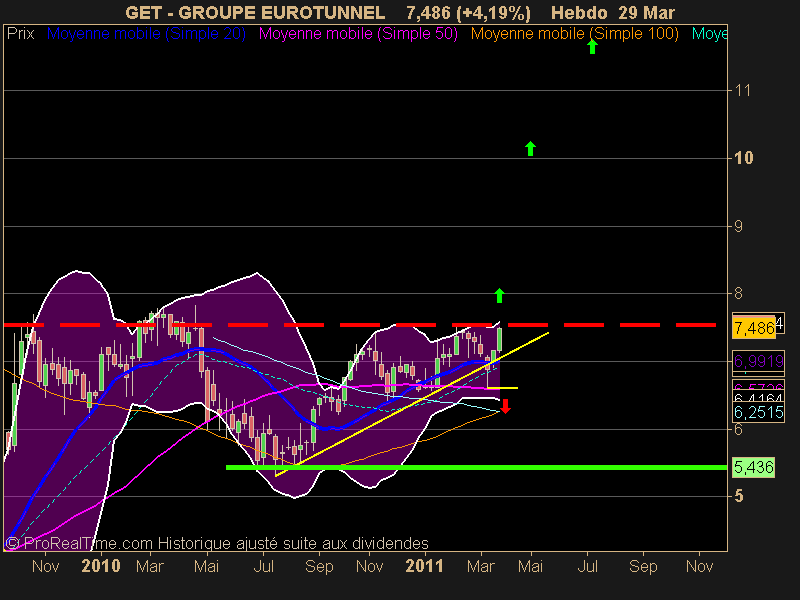Click the green up arrow near the 10 level

point(530,148)
